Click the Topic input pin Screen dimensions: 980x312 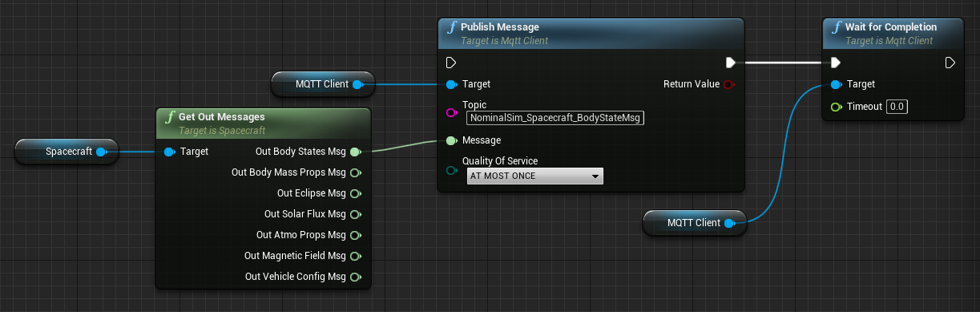point(451,112)
